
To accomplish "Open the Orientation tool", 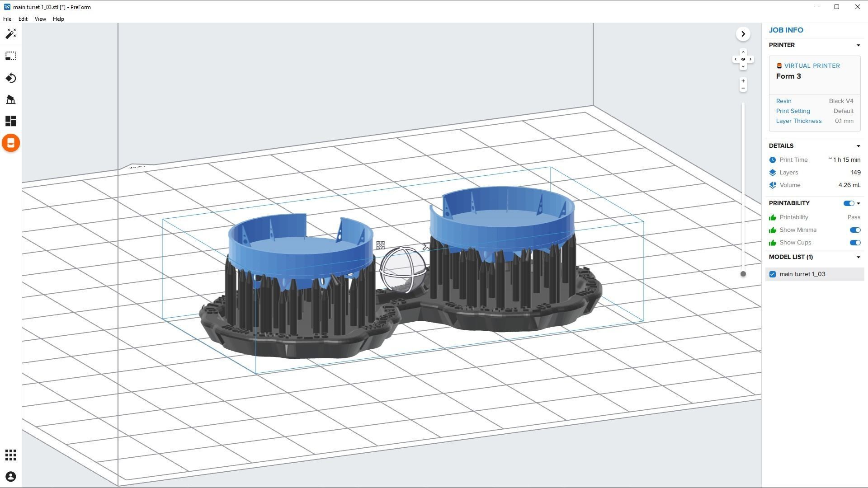I will coord(11,78).
